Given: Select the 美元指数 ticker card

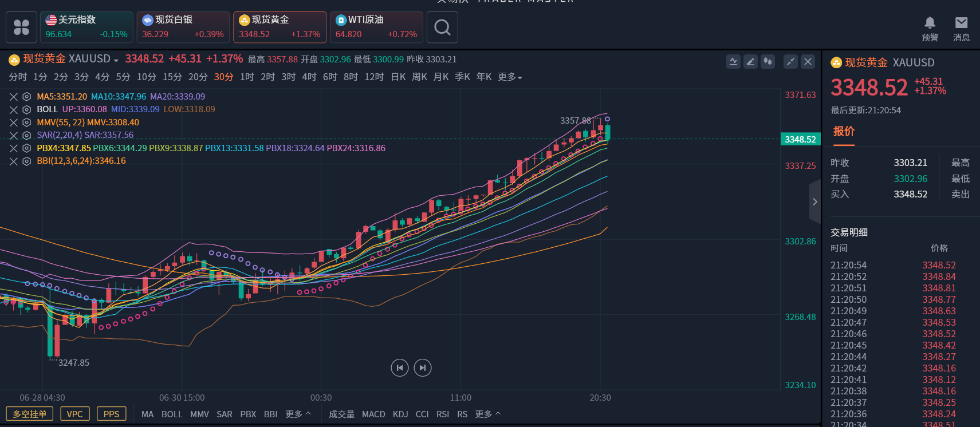Looking at the screenshot, I should 87,27.
